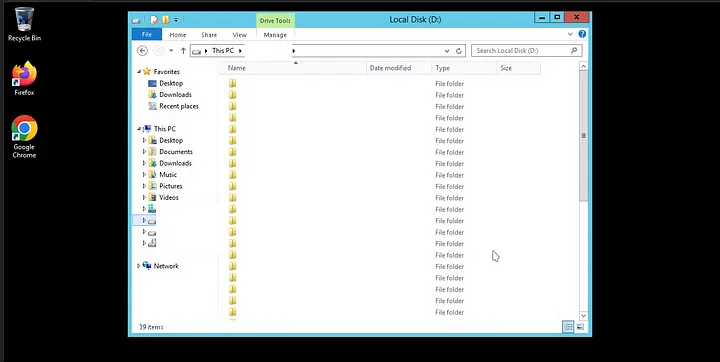Open Documents under This PC
720x362 pixels.
(176, 152)
